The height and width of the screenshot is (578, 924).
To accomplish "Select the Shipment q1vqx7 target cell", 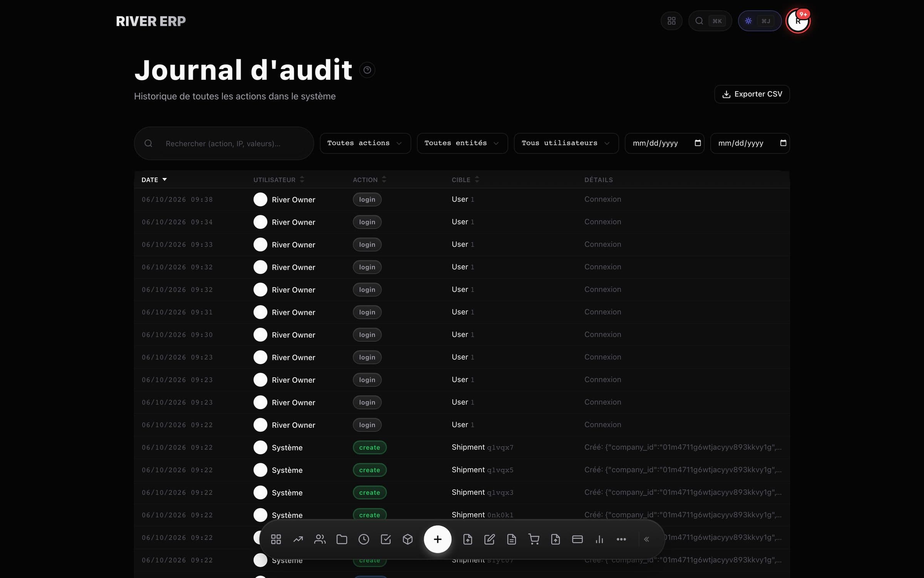I will tap(482, 447).
